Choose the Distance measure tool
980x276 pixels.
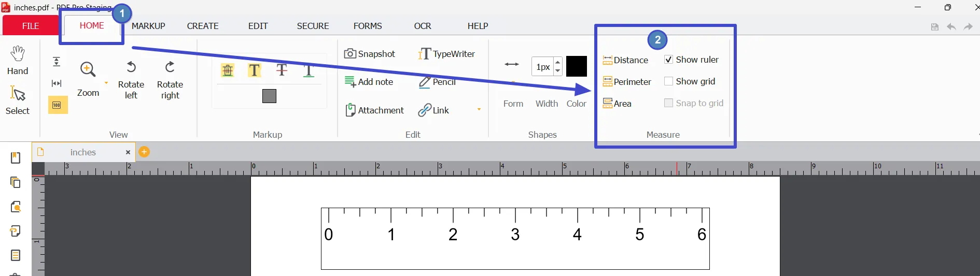click(x=626, y=60)
